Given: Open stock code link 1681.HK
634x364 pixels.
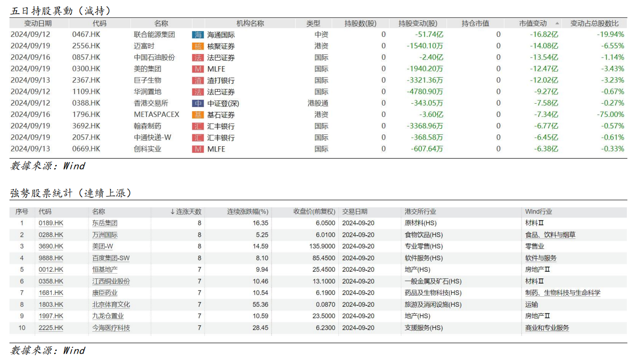Looking at the screenshot, I should click(51, 293).
